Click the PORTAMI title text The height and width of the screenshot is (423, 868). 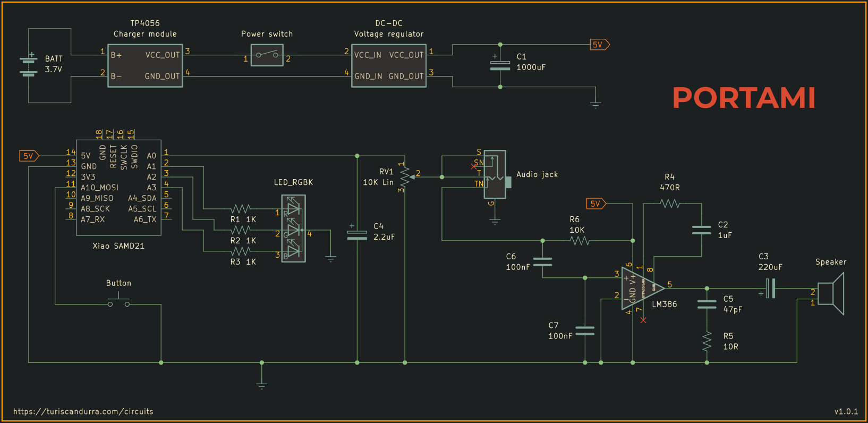[x=744, y=98]
